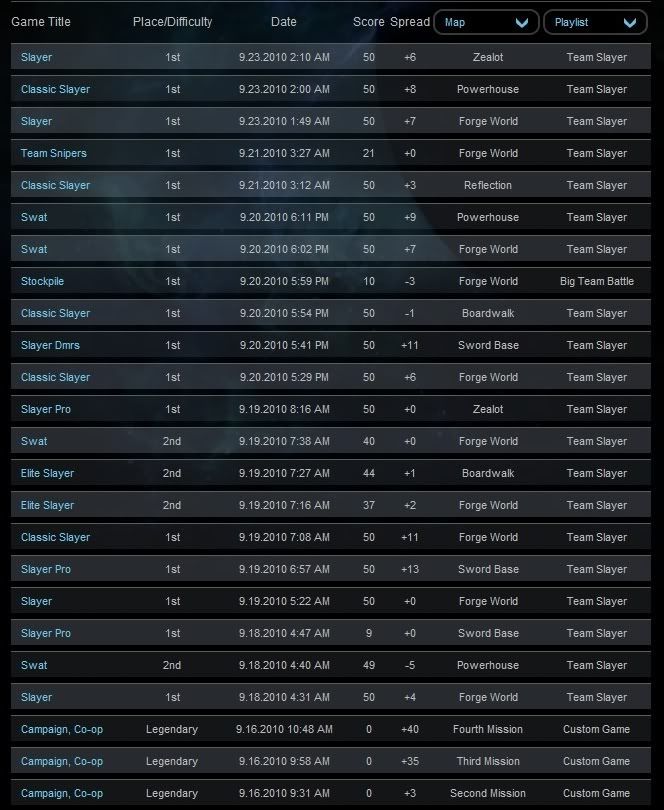Click the Place/Difficulty column header
This screenshot has width=664, height=810.
point(172,22)
